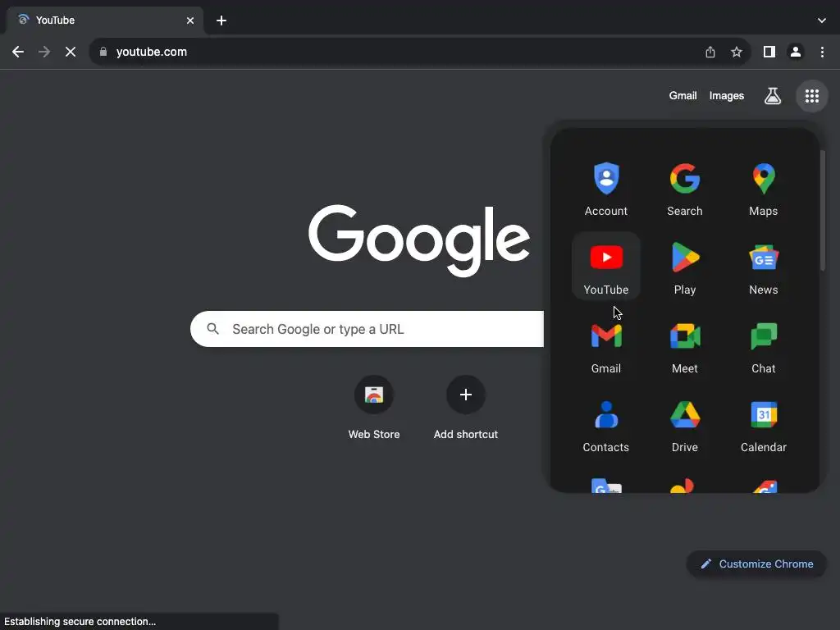Click the apps panel scrollbar
This screenshot has width=840, height=630.
pyautogui.click(x=823, y=210)
